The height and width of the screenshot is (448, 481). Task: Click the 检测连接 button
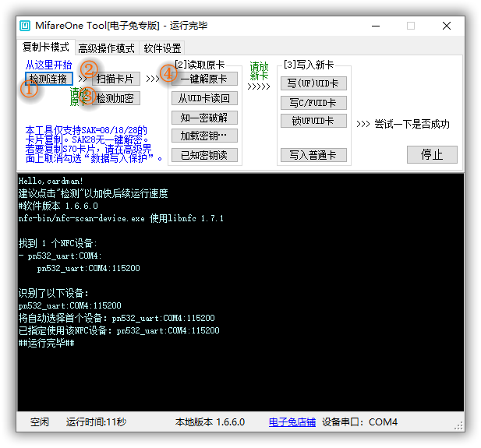[48, 79]
